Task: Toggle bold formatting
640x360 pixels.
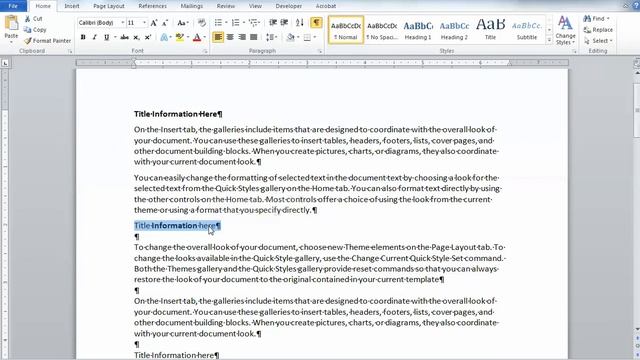Action: coord(83,37)
